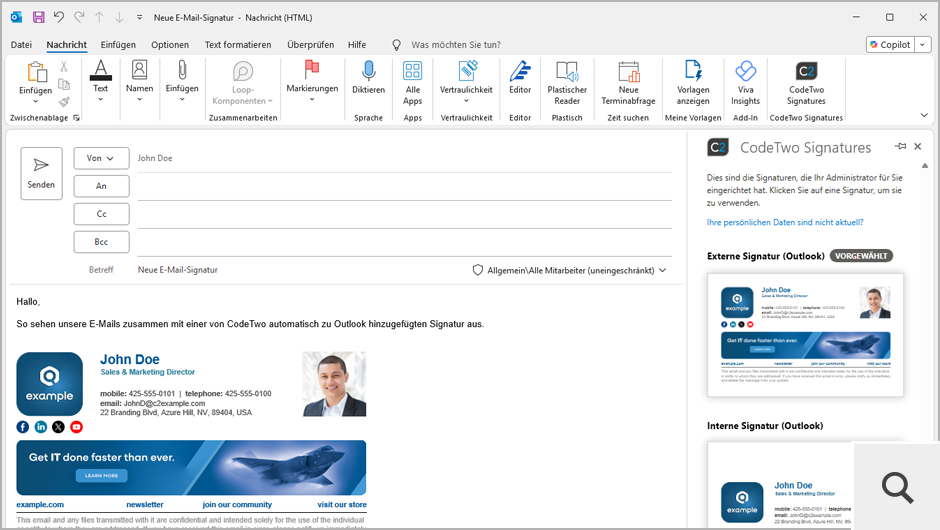This screenshot has height=530, width=940.
Task: Open the Text formatieren tab
Action: tap(238, 44)
